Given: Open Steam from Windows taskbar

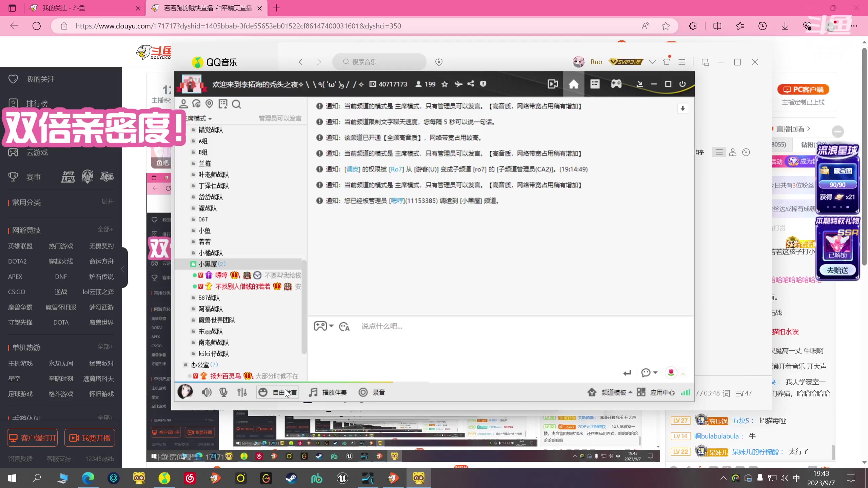Looking at the screenshot, I should tap(291, 478).
